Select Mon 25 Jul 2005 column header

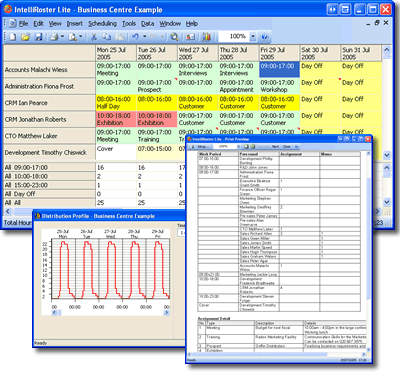click(x=116, y=53)
